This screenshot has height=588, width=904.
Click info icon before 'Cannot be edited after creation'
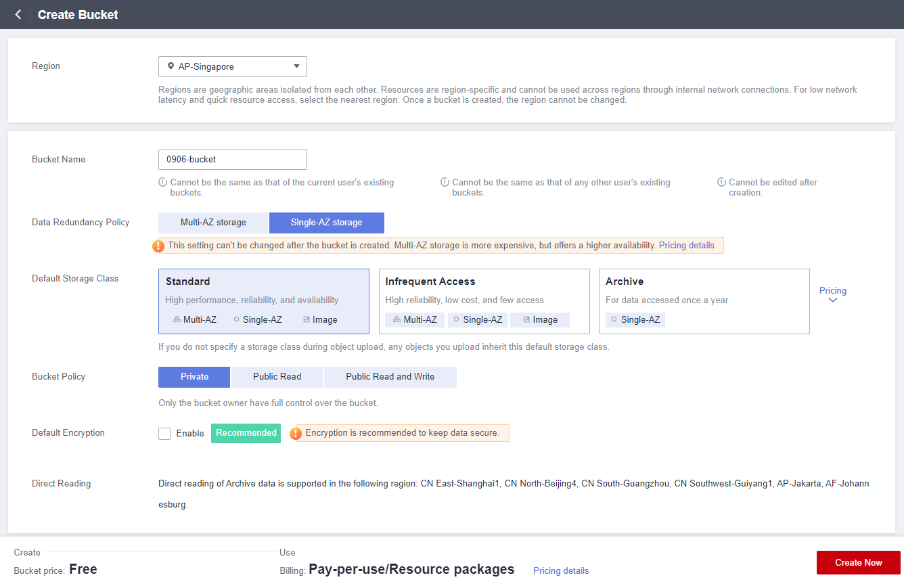tap(722, 182)
